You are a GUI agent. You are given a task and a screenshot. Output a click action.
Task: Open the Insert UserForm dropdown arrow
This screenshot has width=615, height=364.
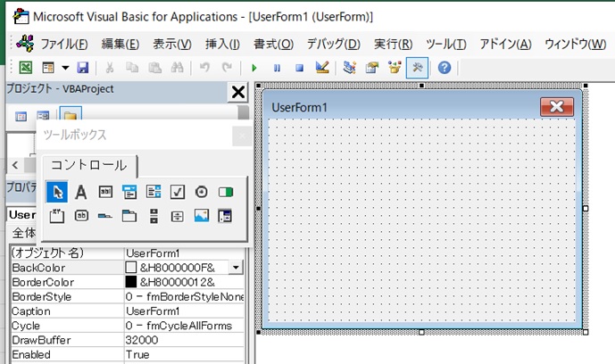pos(65,68)
